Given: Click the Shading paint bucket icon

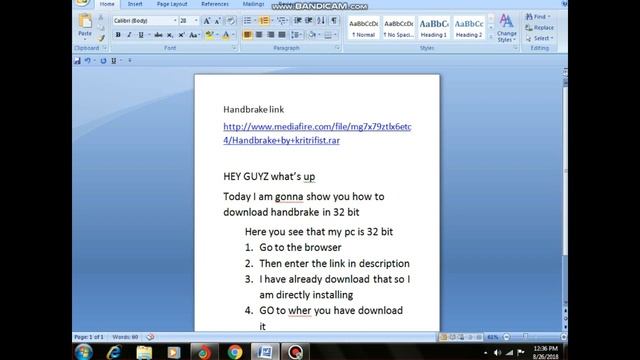Looking at the screenshot, I should coord(312,35).
